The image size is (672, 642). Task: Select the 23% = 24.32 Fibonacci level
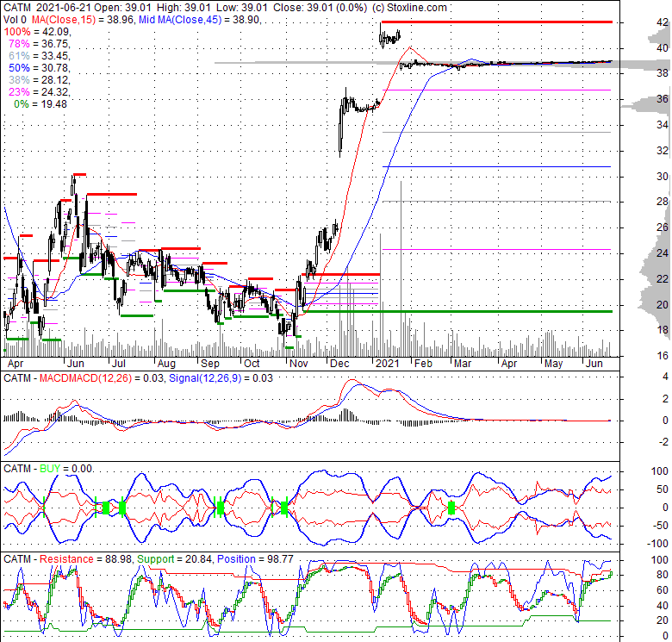(x=39, y=91)
